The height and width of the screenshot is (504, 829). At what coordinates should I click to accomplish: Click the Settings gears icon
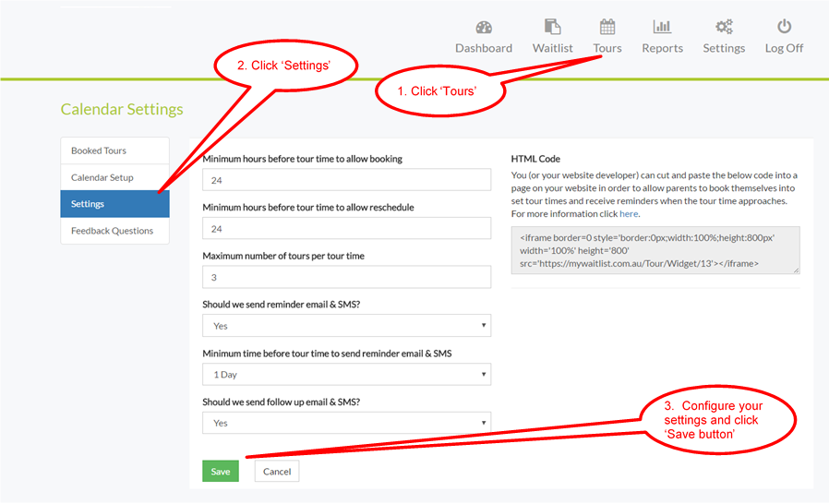(x=724, y=27)
